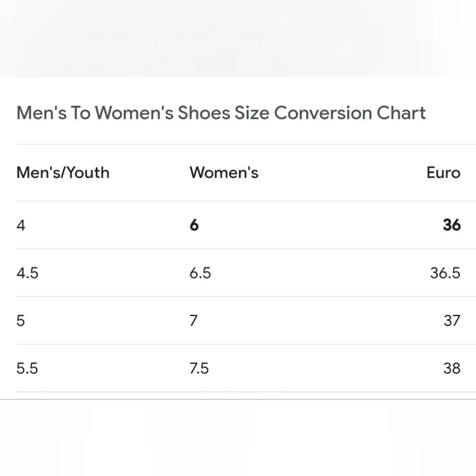Click Euro size 37 cell
Screen dimensions: 476x476
[451, 321]
